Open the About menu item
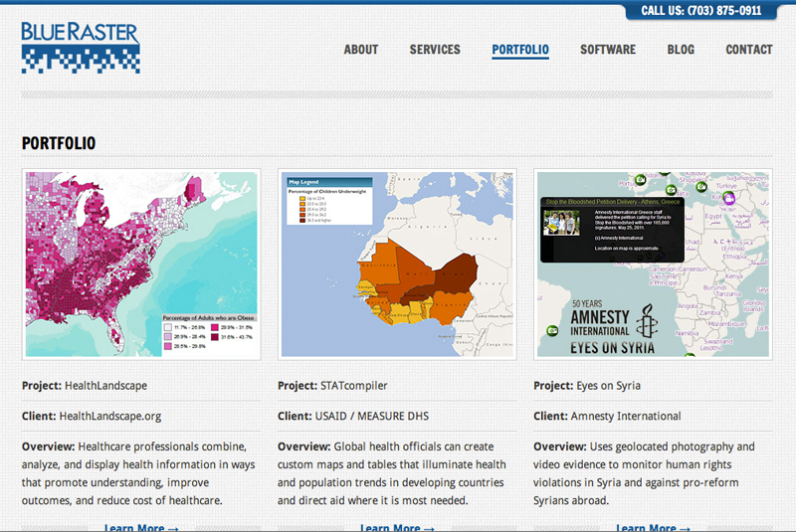Image resolution: width=796 pixels, height=532 pixels. tap(361, 50)
